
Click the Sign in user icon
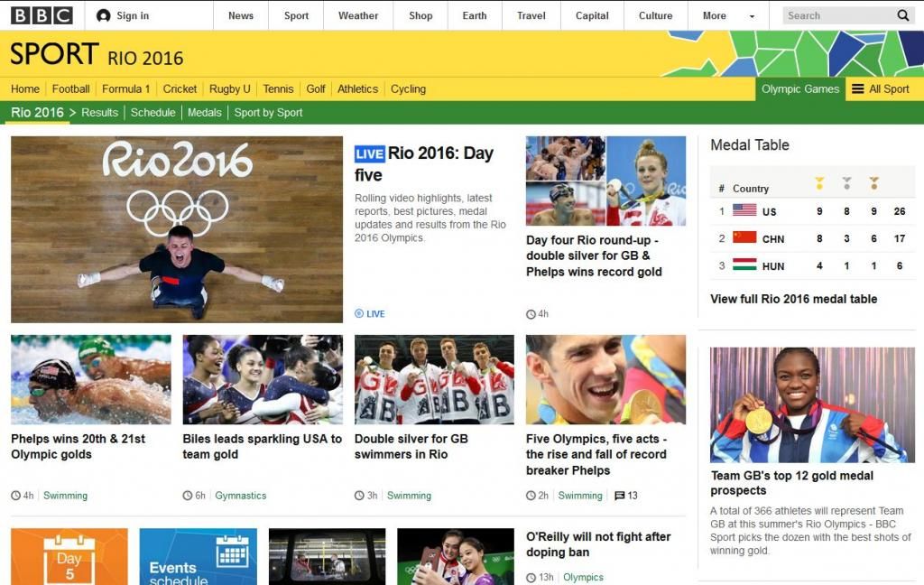[103, 16]
